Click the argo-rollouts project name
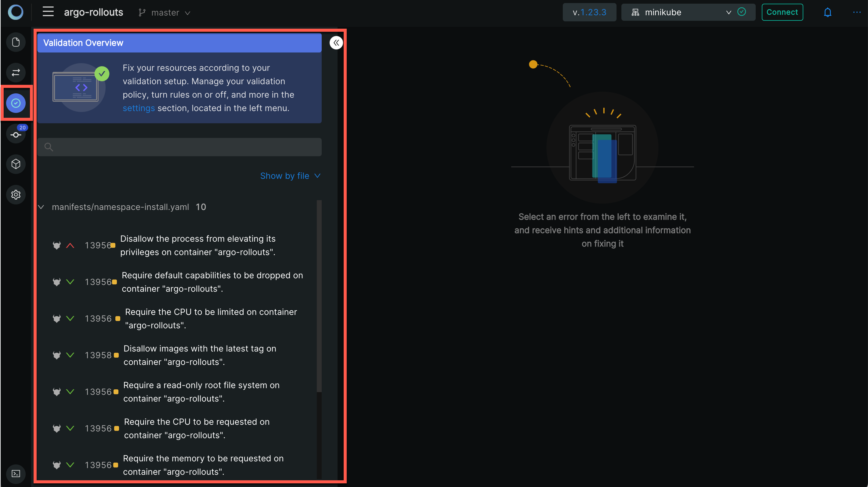This screenshot has width=868, height=487. coord(93,13)
